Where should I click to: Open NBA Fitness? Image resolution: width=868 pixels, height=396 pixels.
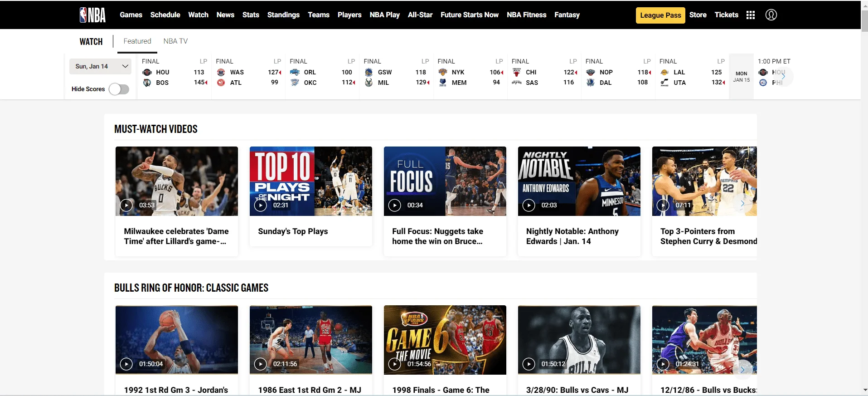pyautogui.click(x=527, y=15)
